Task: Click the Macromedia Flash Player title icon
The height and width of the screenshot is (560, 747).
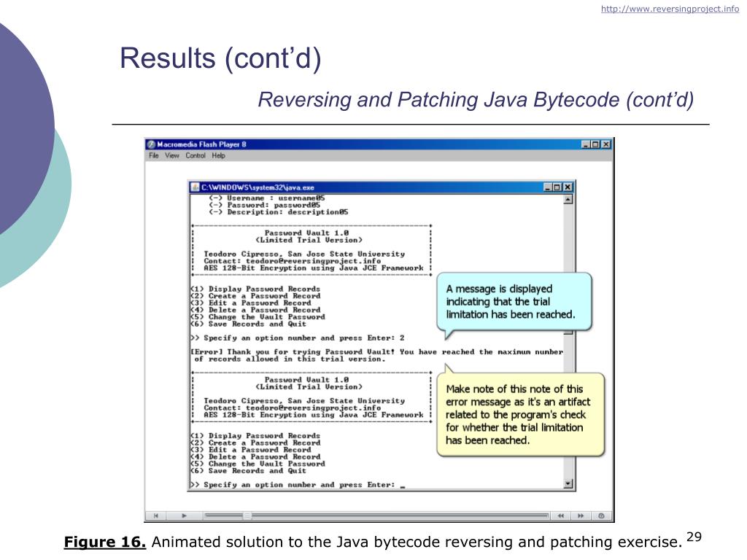Action: click(x=151, y=144)
